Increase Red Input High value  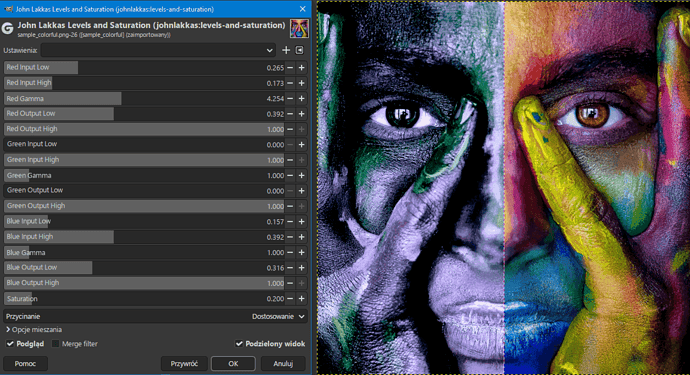(x=301, y=83)
